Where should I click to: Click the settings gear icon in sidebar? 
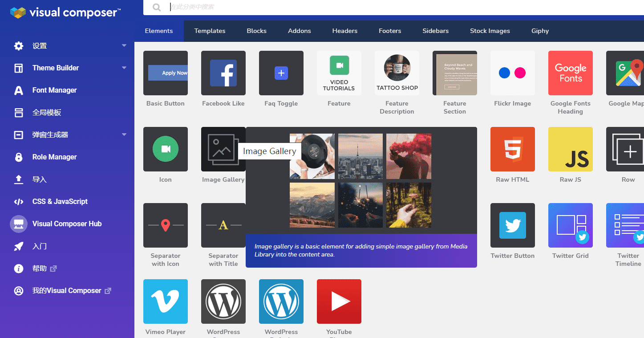point(19,46)
